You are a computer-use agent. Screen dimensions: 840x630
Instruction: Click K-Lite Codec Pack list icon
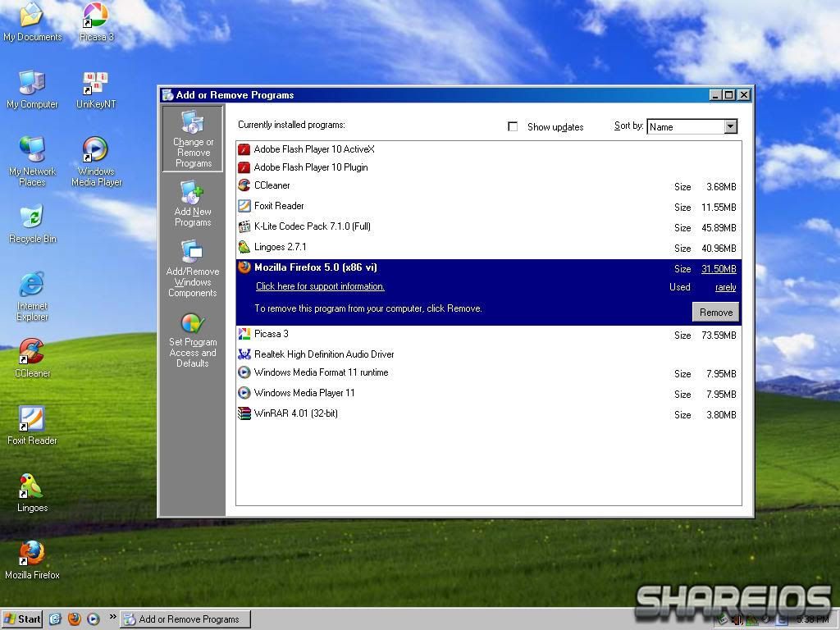click(244, 226)
